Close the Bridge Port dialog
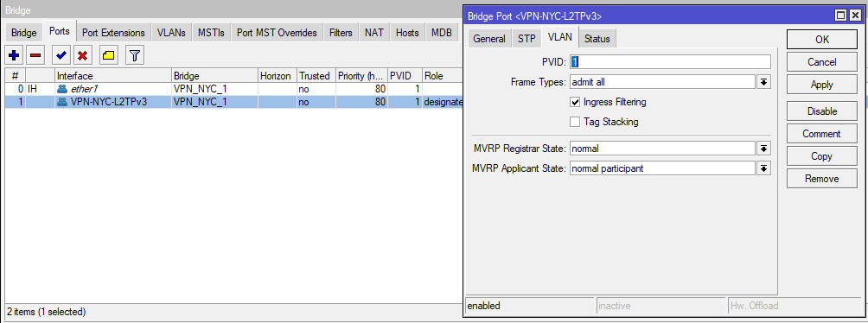This screenshot has width=868, height=323. point(855,16)
